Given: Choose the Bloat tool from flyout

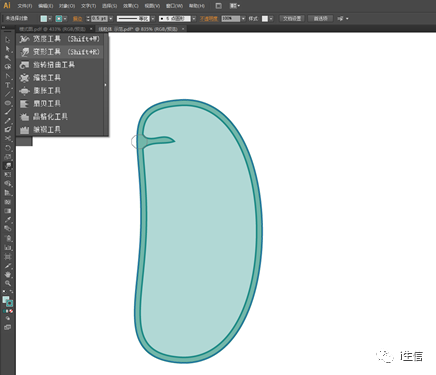Looking at the screenshot, I should click(x=60, y=91).
